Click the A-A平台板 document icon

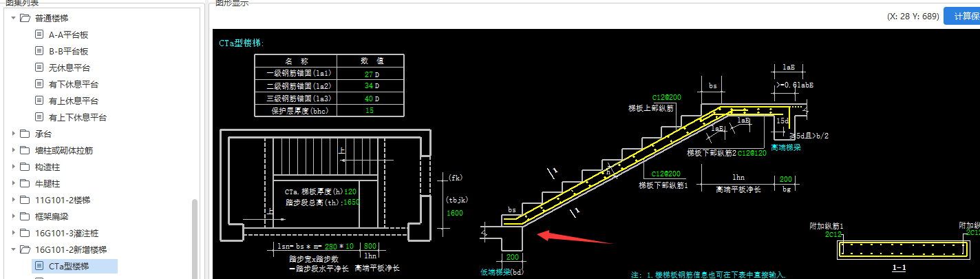click(40, 34)
